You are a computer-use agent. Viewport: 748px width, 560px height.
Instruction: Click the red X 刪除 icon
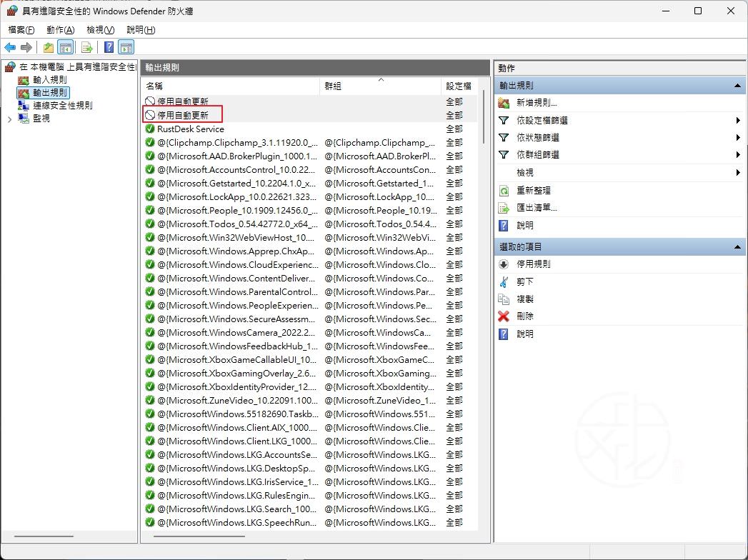click(504, 316)
